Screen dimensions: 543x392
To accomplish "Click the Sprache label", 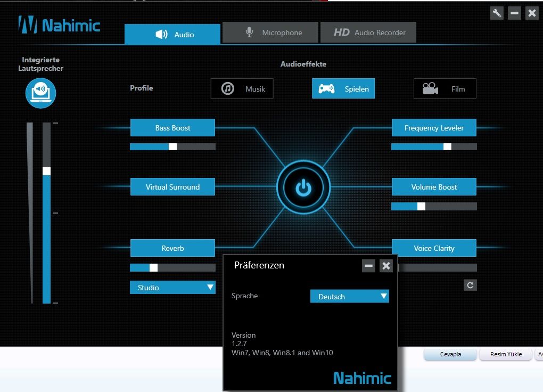I will pyautogui.click(x=244, y=296).
